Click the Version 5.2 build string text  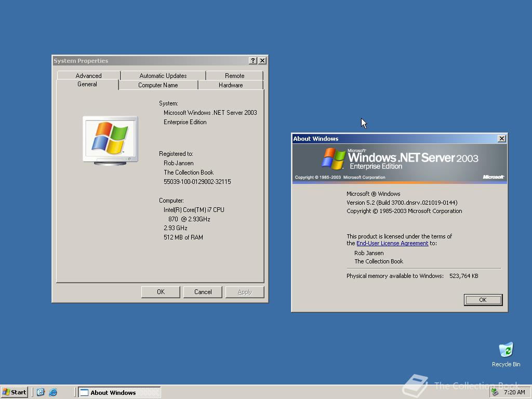coord(402,203)
